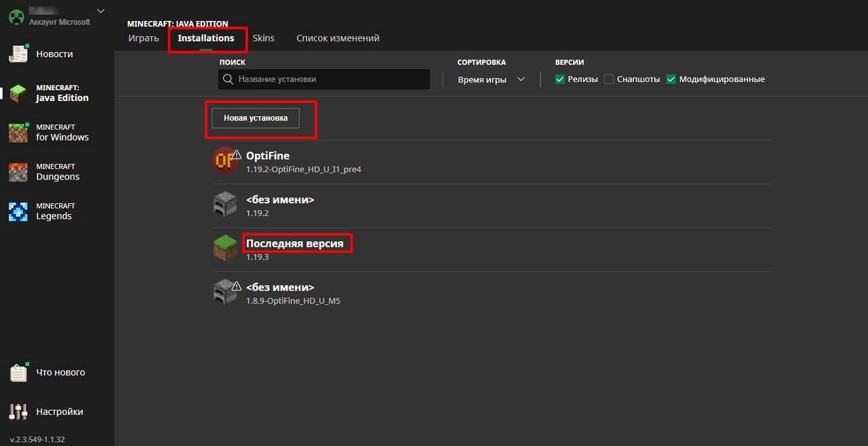Open Minecraft for Windows label in sidebar

tap(62, 133)
